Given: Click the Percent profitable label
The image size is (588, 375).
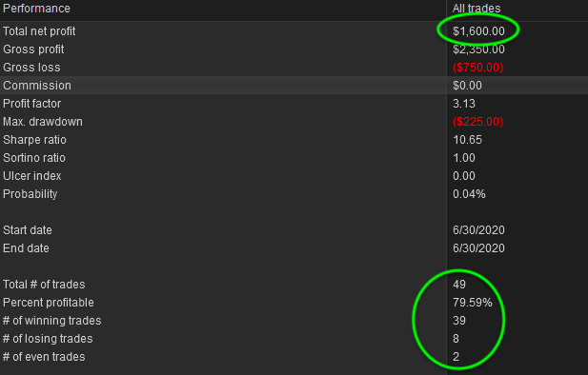Looking at the screenshot, I should click(x=49, y=303).
